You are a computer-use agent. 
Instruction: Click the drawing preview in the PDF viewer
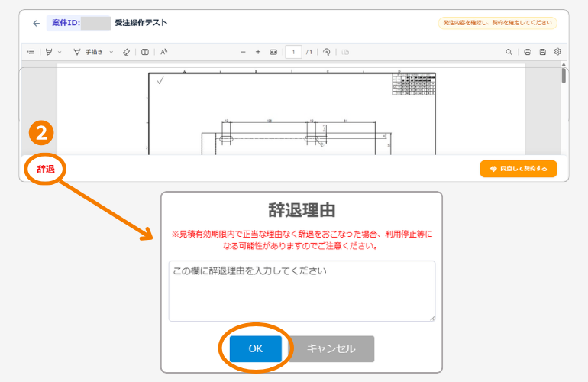click(x=292, y=113)
